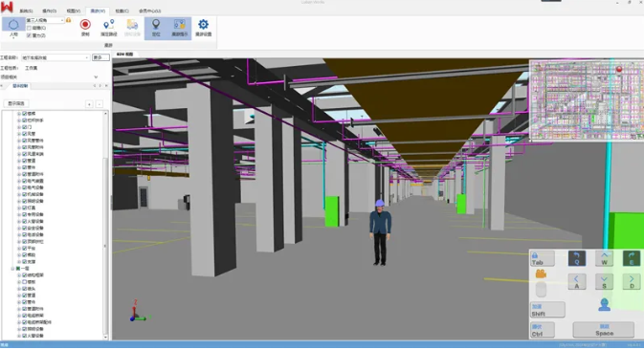This screenshot has height=350, width=644.
Task: Click the red record button in the ribbon
Action: [85, 25]
